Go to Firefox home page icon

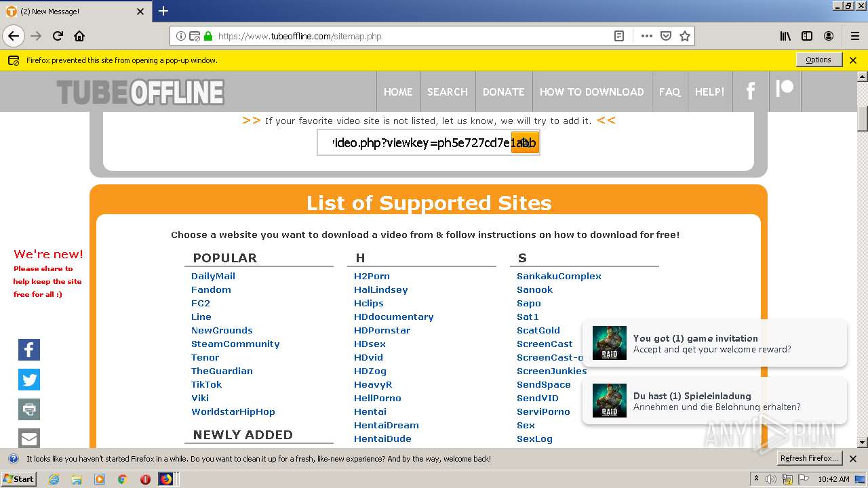(79, 36)
